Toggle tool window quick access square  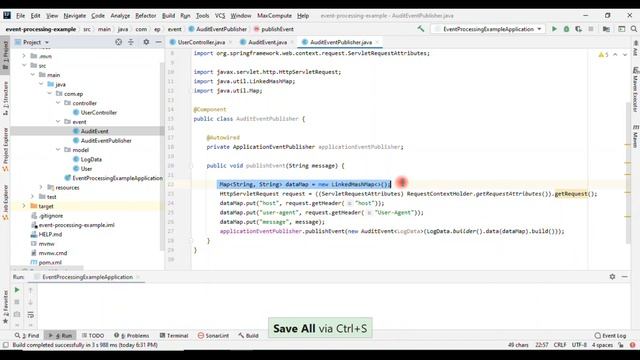5,345
